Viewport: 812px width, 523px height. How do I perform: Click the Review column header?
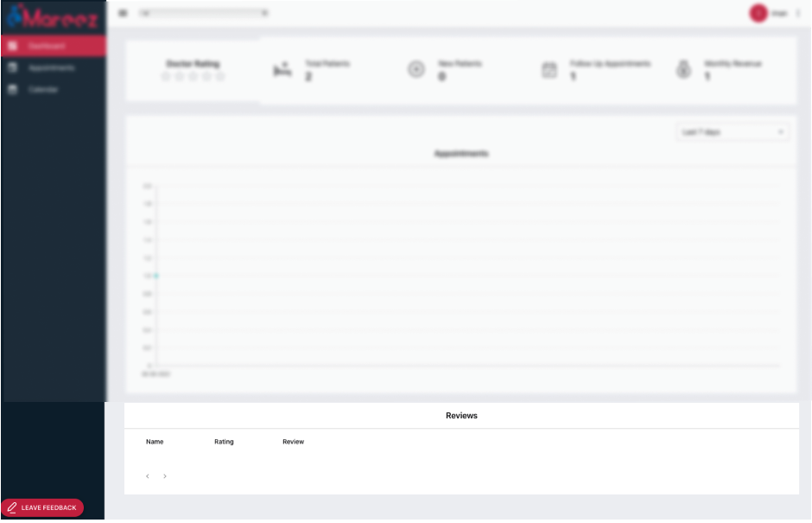tap(293, 442)
